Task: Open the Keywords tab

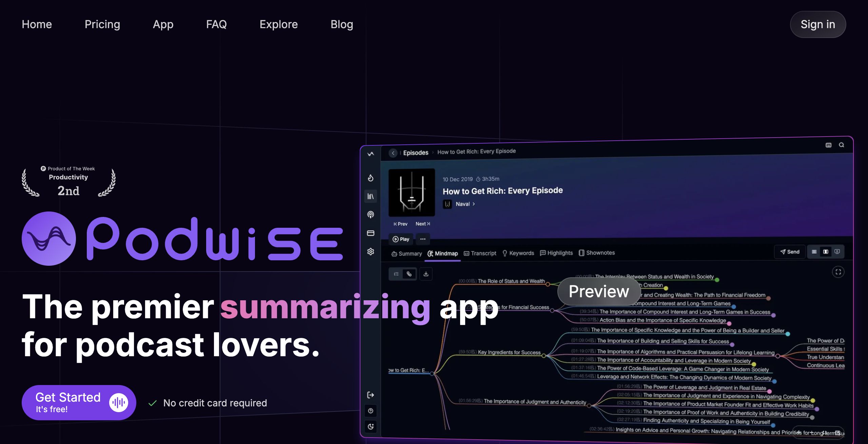Action: [x=518, y=253]
